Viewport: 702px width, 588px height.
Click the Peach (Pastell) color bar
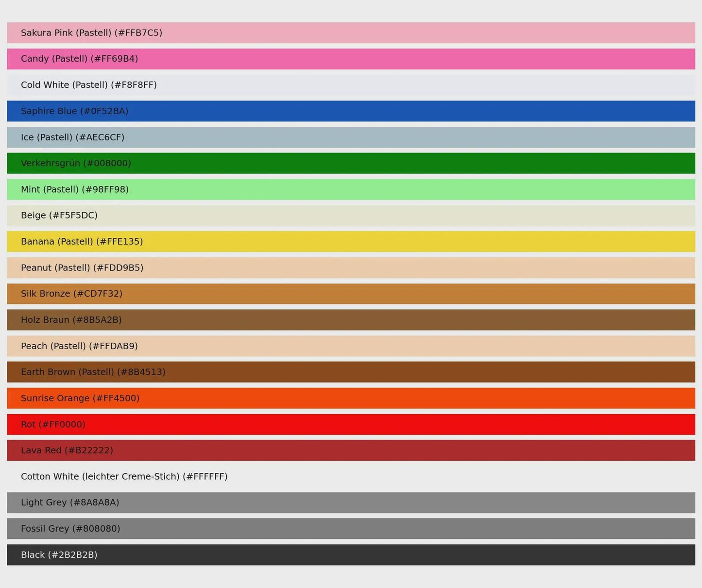351,346
